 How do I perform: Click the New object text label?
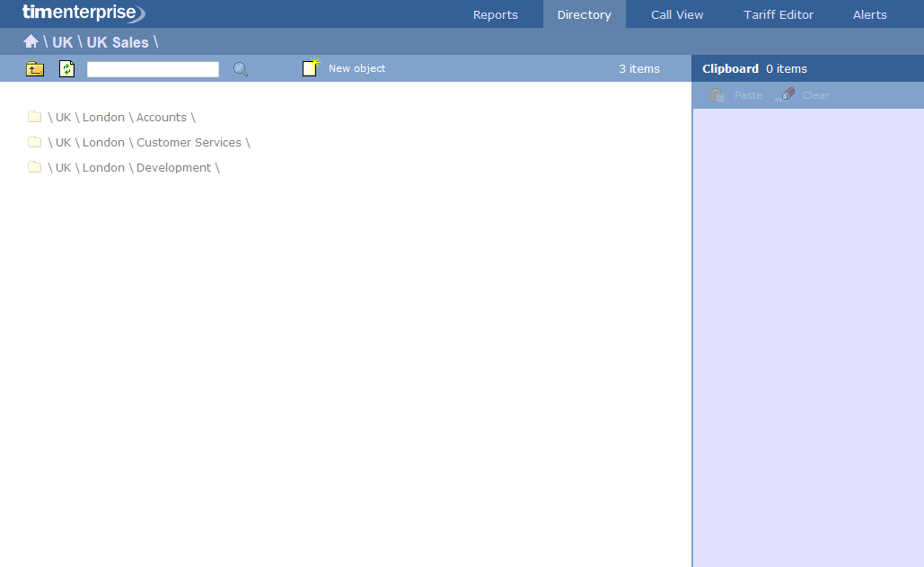(x=356, y=68)
